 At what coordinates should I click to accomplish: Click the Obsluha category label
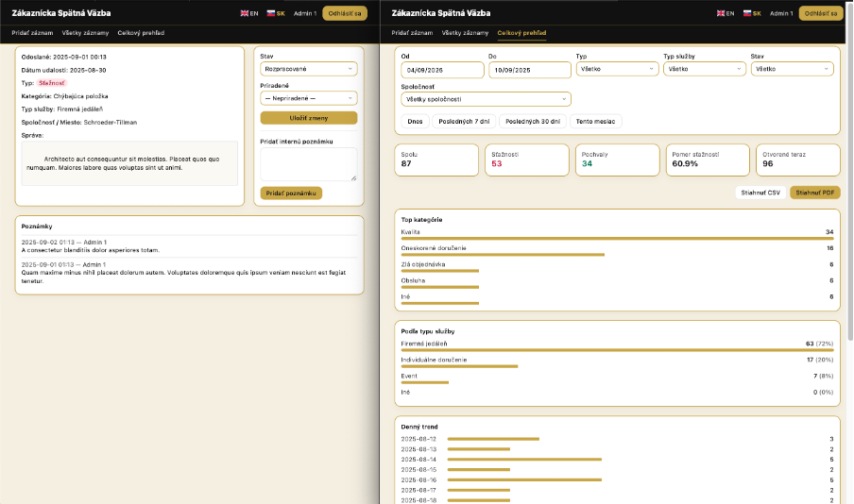point(413,281)
